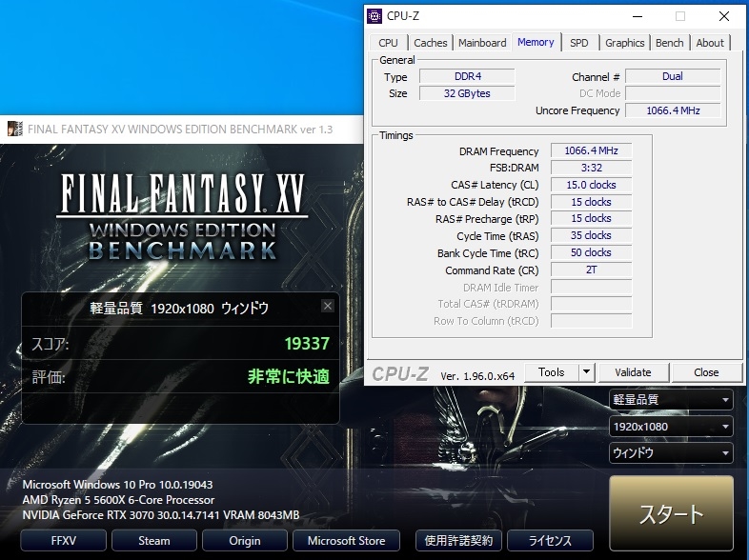Open the Origin store button
This screenshot has width=749, height=560.
coord(245,540)
